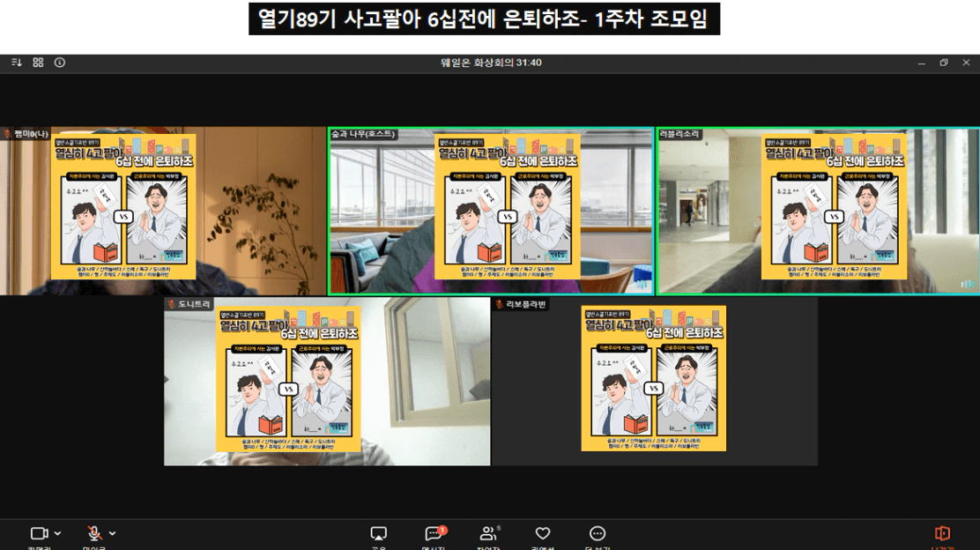Select 쨈미o(나) video tile

tap(163, 211)
